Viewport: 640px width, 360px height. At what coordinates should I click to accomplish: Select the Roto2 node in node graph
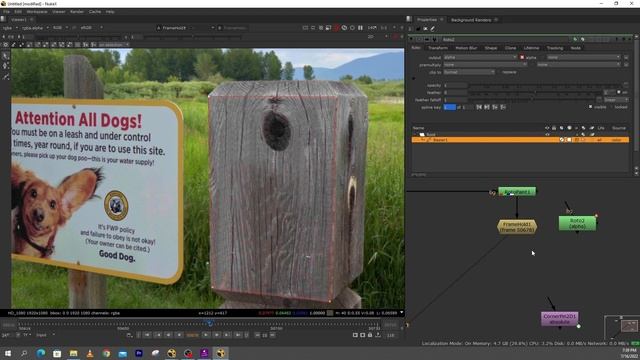click(577, 223)
